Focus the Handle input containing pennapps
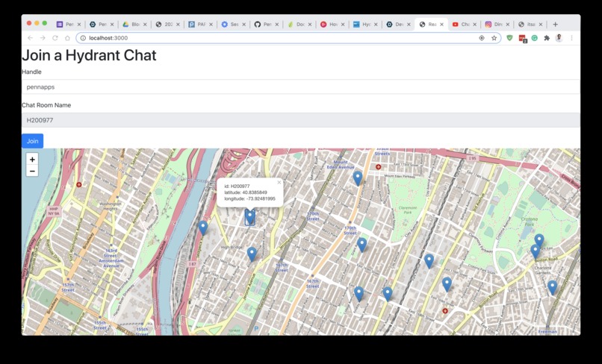 [x=301, y=87]
